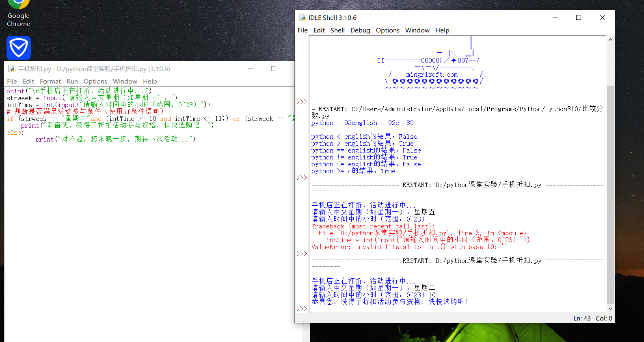This screenshot has width=644, height=342.
Task: Open Options menu in IDLE Shell
Action: point(387,30)
